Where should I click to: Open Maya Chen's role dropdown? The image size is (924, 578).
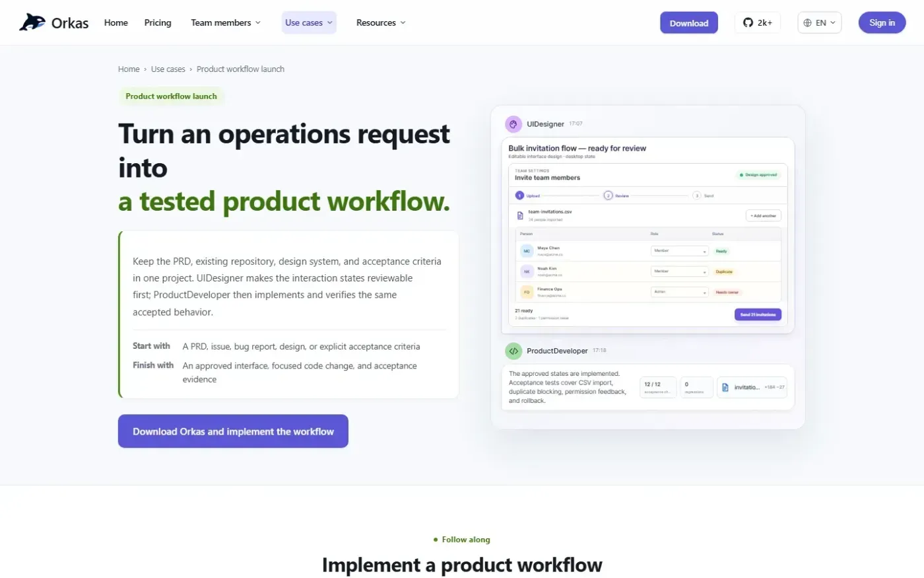click(680, 251)
